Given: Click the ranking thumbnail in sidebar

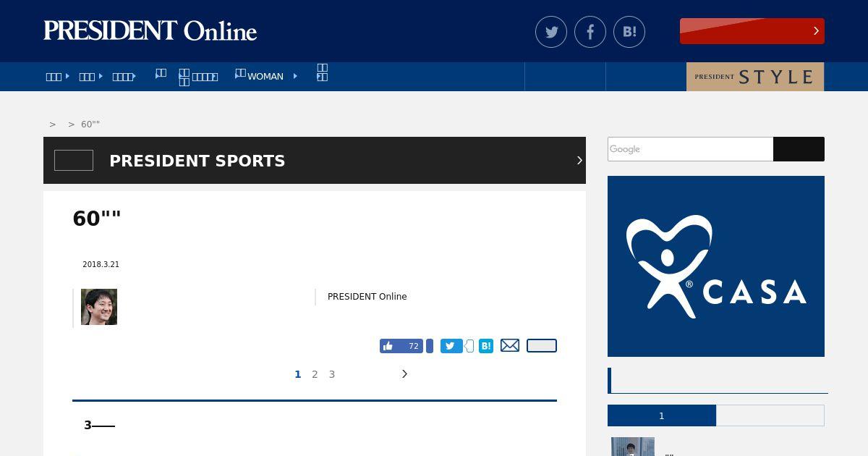Looking at the screenshot, I should (633, 447).
